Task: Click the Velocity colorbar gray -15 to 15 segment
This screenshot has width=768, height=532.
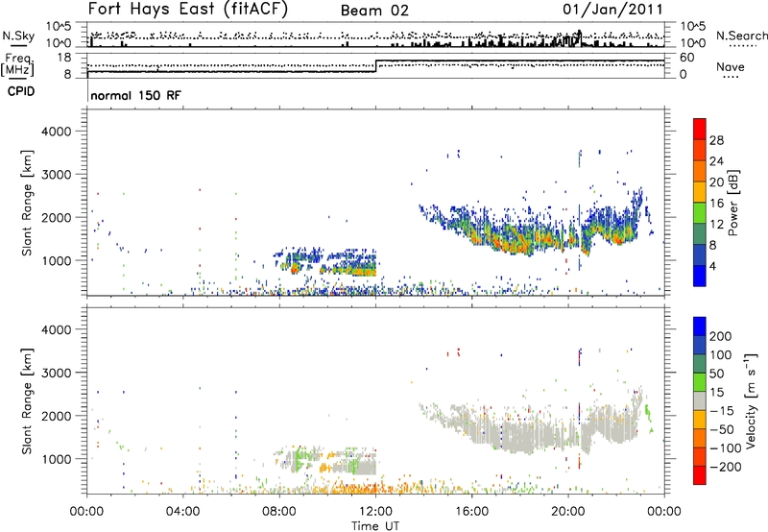Action: 700,400
